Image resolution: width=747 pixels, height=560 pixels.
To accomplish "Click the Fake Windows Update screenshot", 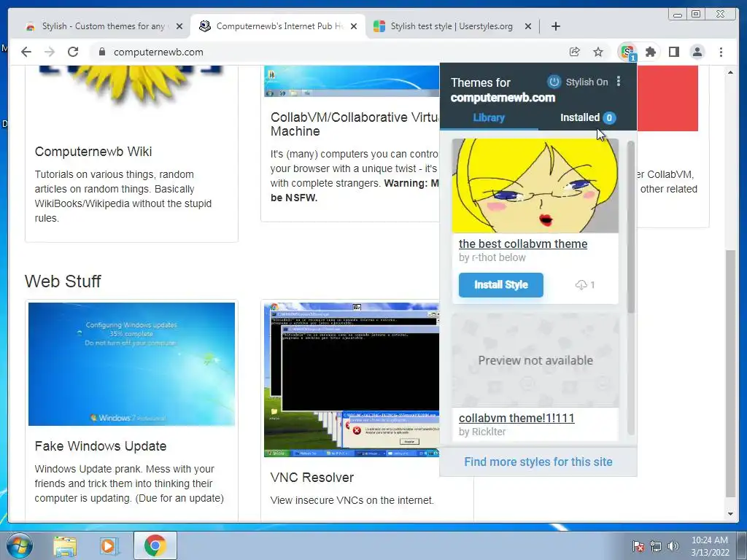I will (x=131, y=364).
